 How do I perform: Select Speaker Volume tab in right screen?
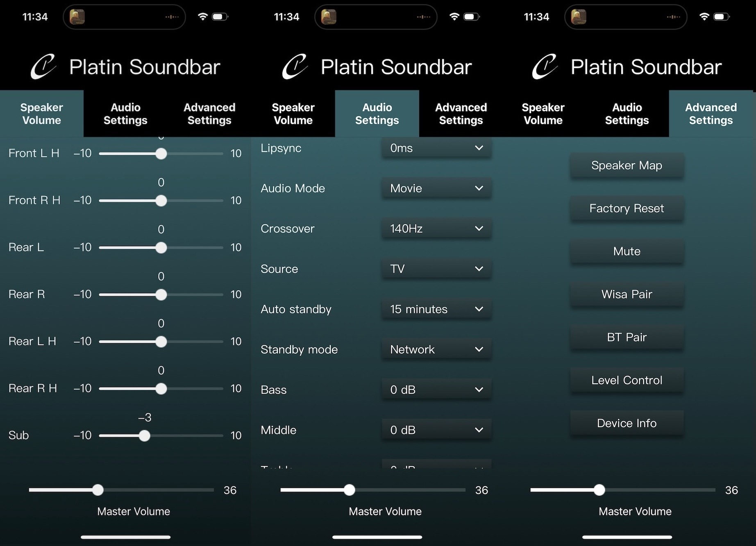point(543,113)
